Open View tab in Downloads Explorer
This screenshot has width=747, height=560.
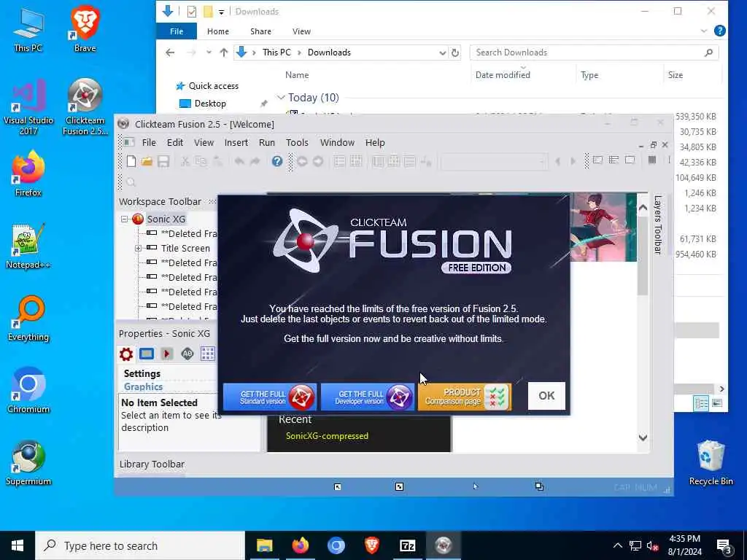pyautogui.click(x=301, y=31)
